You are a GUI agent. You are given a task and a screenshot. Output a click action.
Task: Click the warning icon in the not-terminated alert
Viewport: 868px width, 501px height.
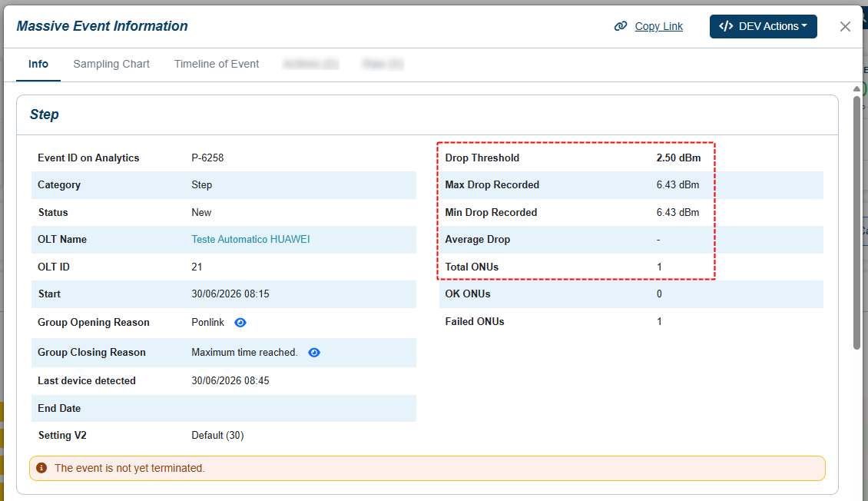[x=41, y=468]
